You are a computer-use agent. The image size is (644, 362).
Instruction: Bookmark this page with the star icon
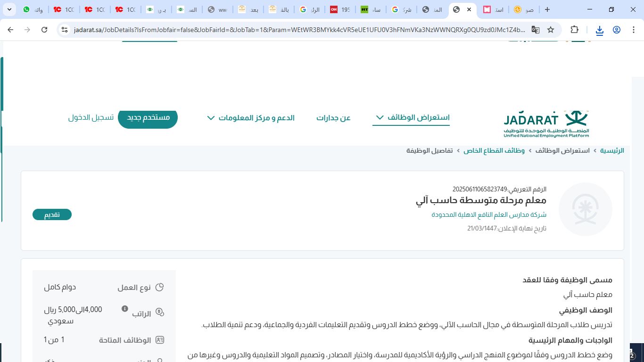pyautogui.click(x=551, y=30)
